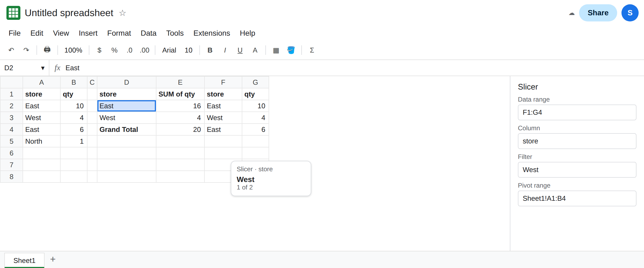Open the Extensions menu

212,33
